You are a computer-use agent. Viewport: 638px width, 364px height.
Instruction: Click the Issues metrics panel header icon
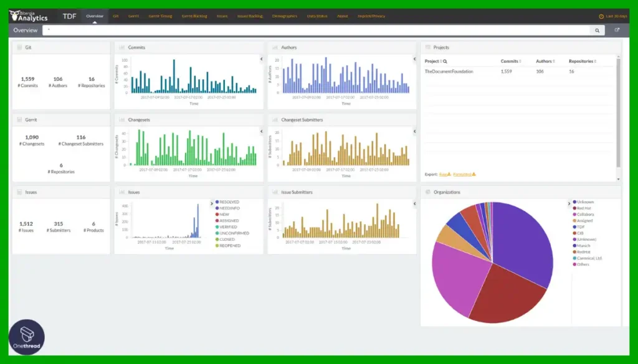click(x=19, y=192)
